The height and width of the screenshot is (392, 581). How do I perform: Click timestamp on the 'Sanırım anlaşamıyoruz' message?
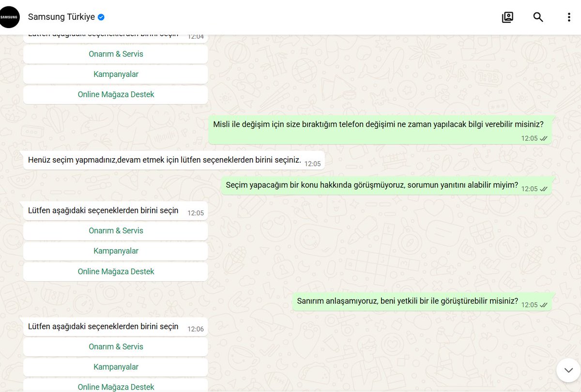[529, 305]
